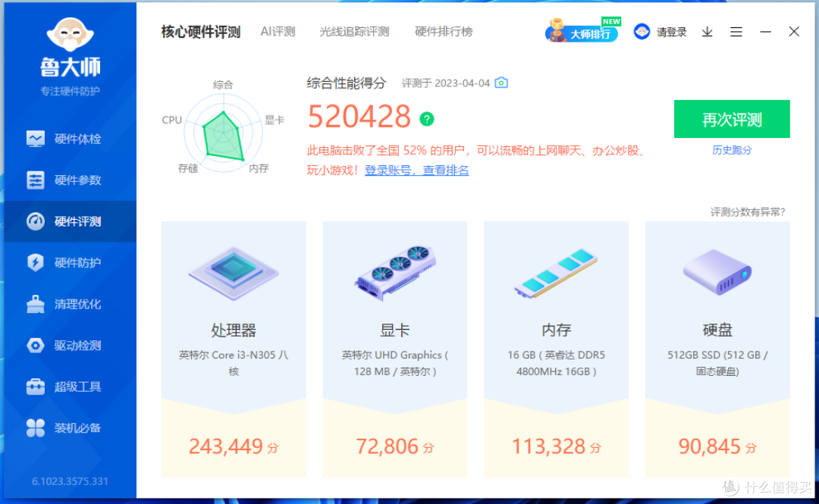This screenshot has width=819, height=504.
Task: Click the 90,845 disk score
Action: click(x=717, y=446)
